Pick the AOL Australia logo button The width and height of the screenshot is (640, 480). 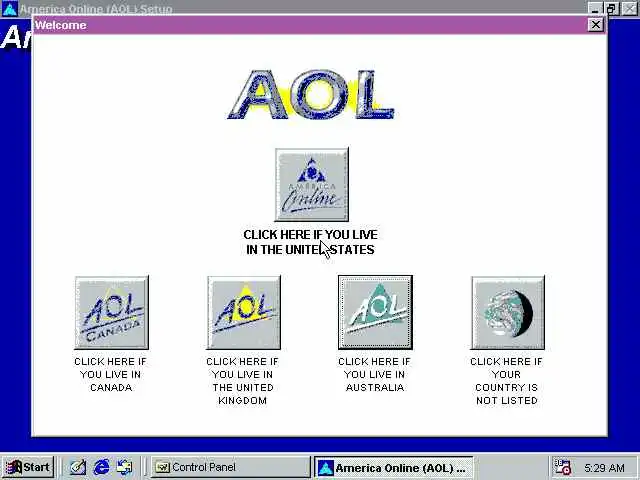pyautogui.click(x=376, y=313)
